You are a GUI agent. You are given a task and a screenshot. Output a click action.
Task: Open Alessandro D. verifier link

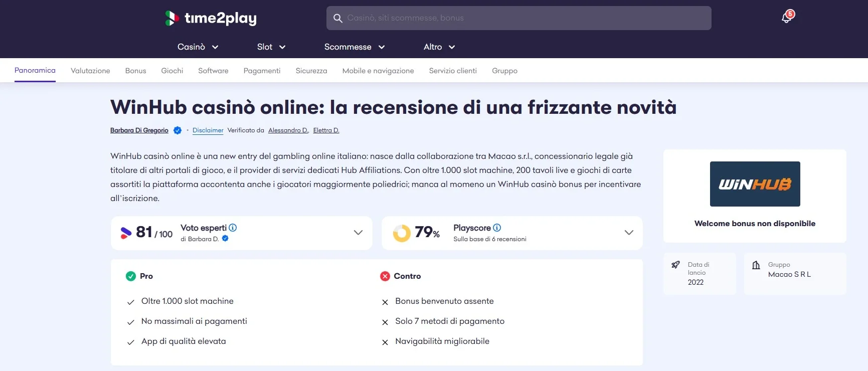click(x=288, y=130)
